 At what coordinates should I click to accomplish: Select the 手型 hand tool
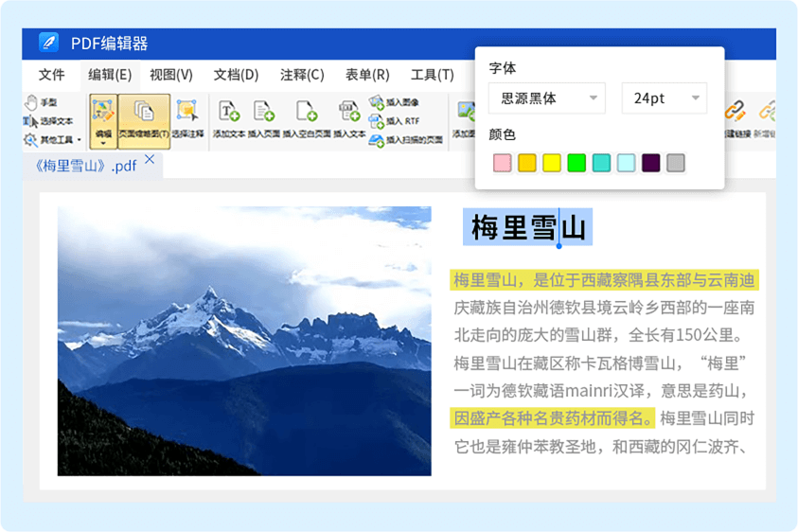pos(41,102)
